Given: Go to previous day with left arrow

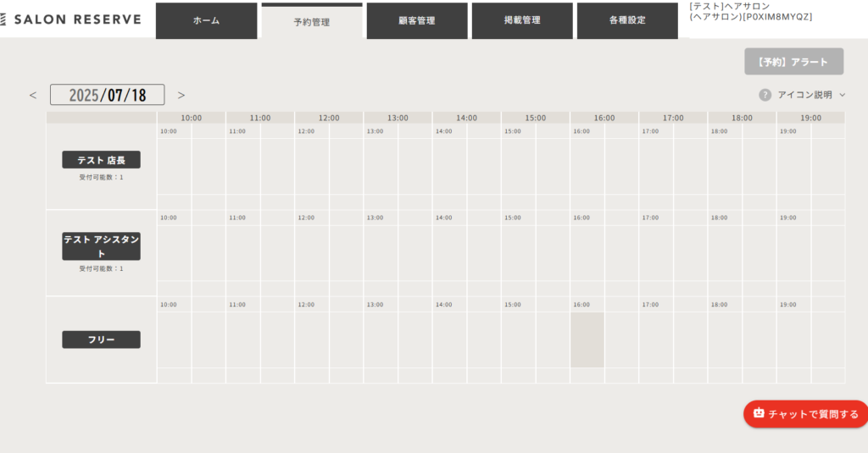Looking at the screenshot, I should pyautogui.click(x=33, y=96).
